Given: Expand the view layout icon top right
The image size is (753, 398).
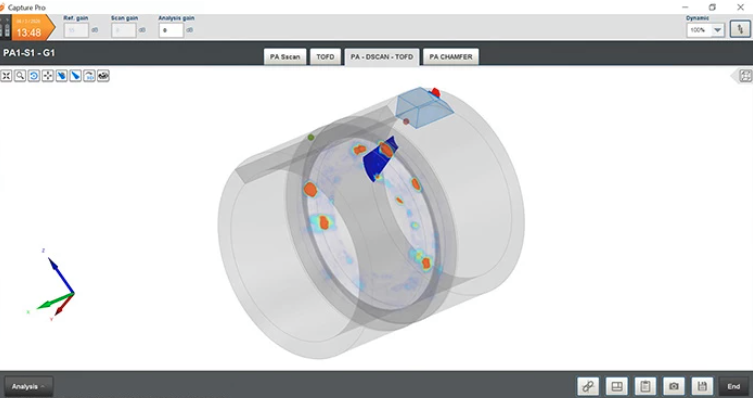Looking at the screenshot, I should pyautogui.click(x=746, y=76).
